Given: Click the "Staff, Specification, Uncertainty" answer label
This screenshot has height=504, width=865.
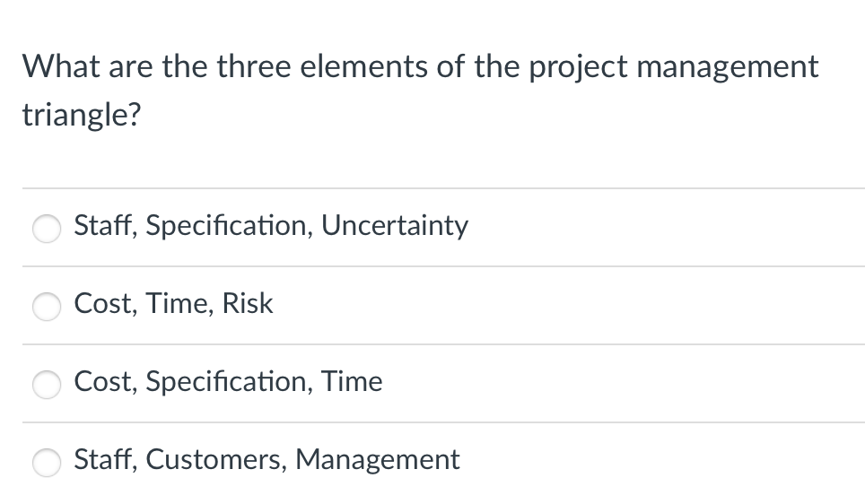Looking at the screenshot, I should pyautogui.click(x=271, y=225).
